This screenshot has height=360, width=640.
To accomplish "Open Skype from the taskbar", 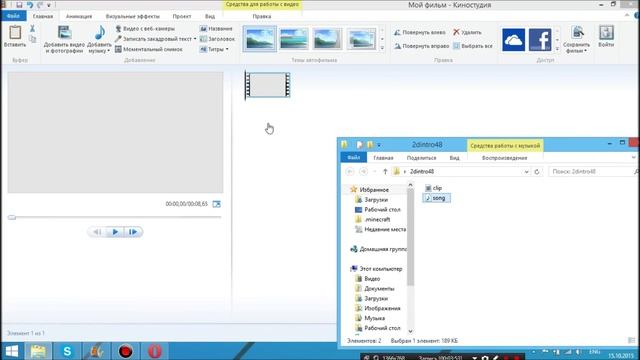I will click(67, 351).
